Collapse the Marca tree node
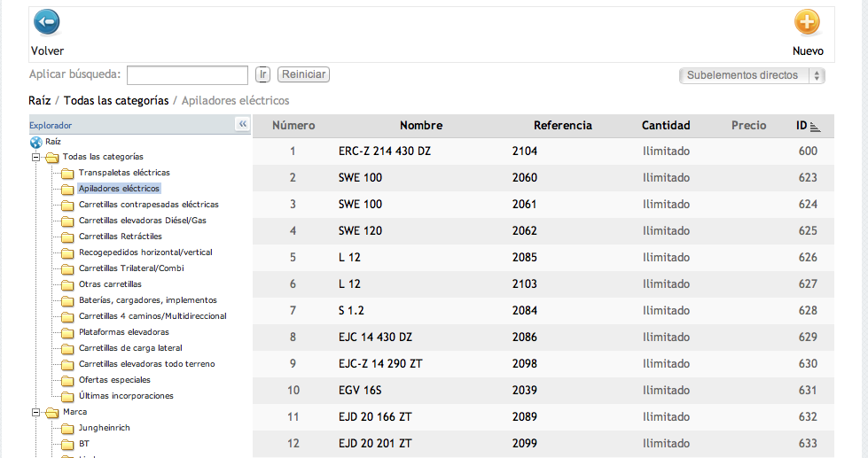Screen dimensions: 868x458 point(37,412)
